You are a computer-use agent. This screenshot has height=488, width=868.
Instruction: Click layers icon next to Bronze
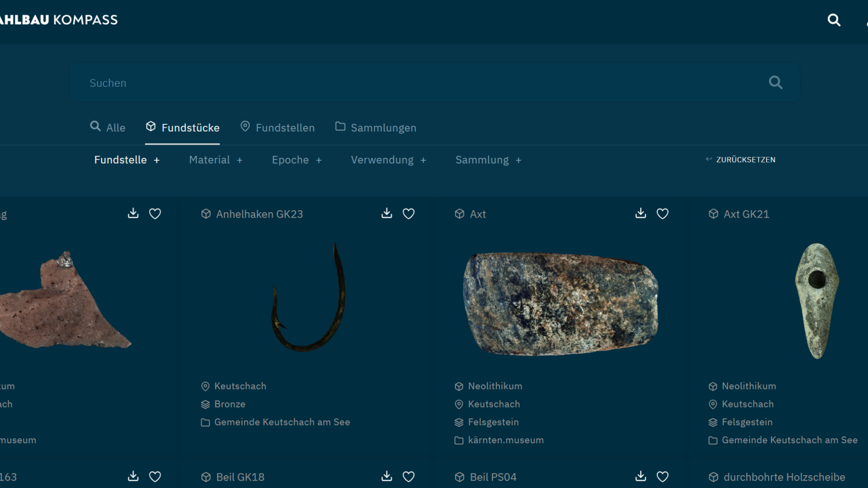[205, 404]
